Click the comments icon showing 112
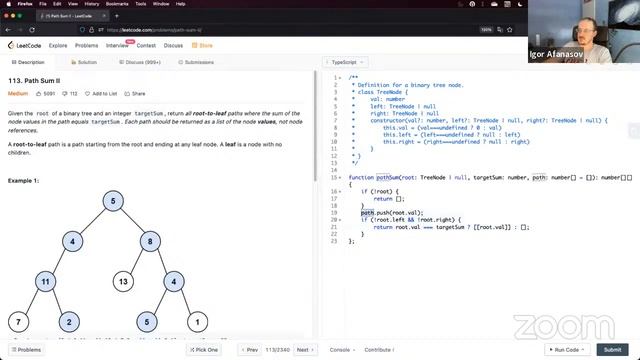This screenshot has height=360, width=640. pos(64,93)
